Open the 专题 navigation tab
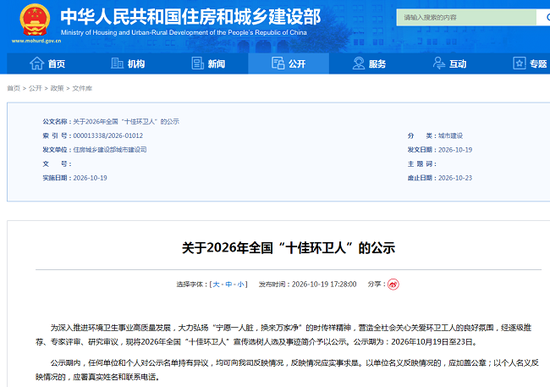The image size is (550, 387). [x=520, y=64]
